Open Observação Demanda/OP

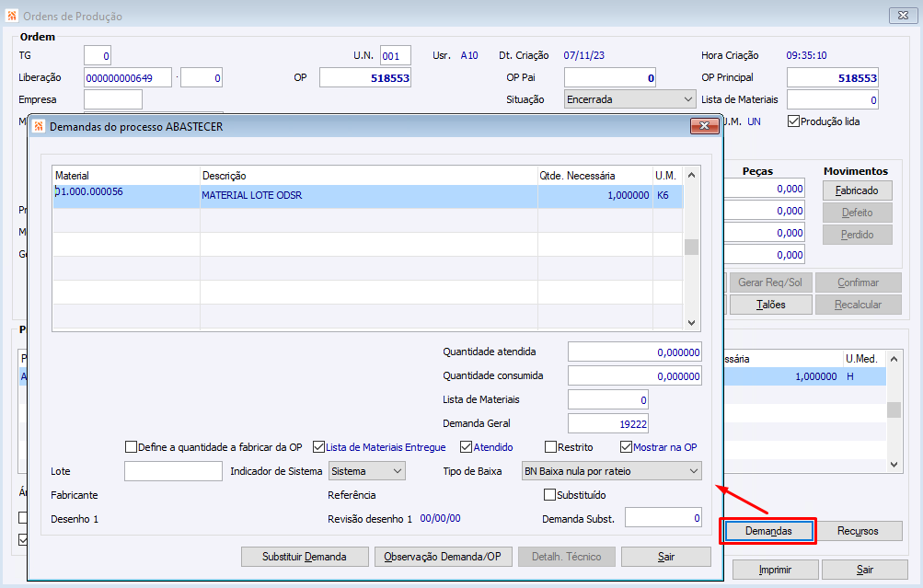[443, 556]
